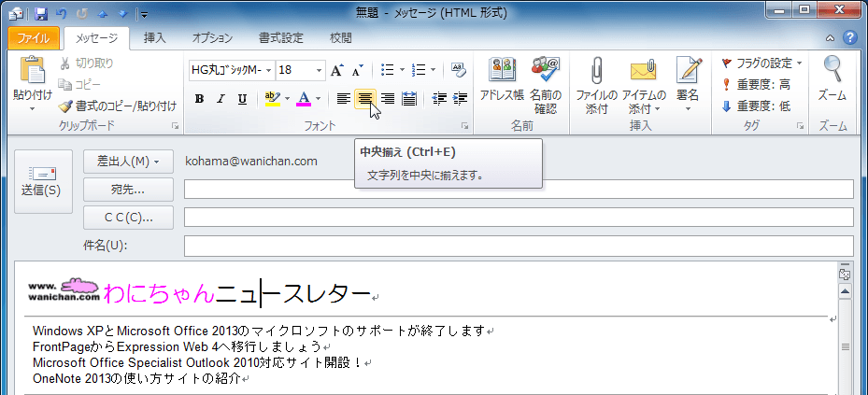Click コピー copy command
868x395 pixels.
click(x=79, y=85)
